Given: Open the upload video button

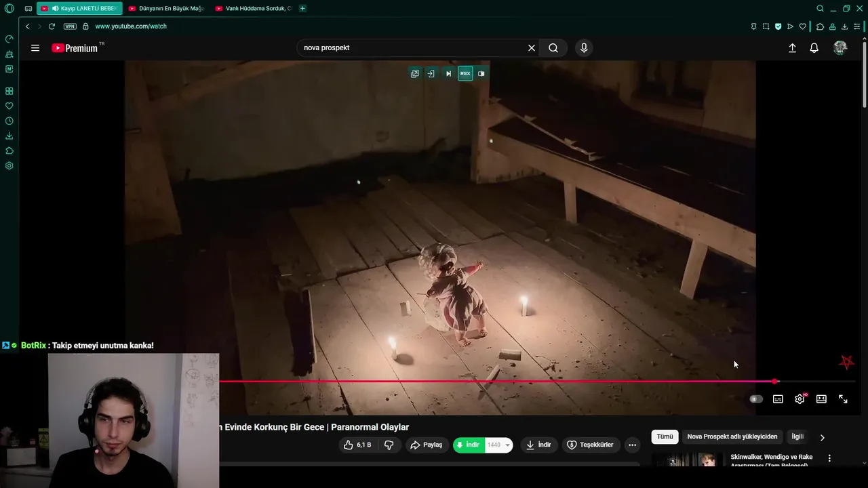Looking at the screenshot, I should (792, 48).
